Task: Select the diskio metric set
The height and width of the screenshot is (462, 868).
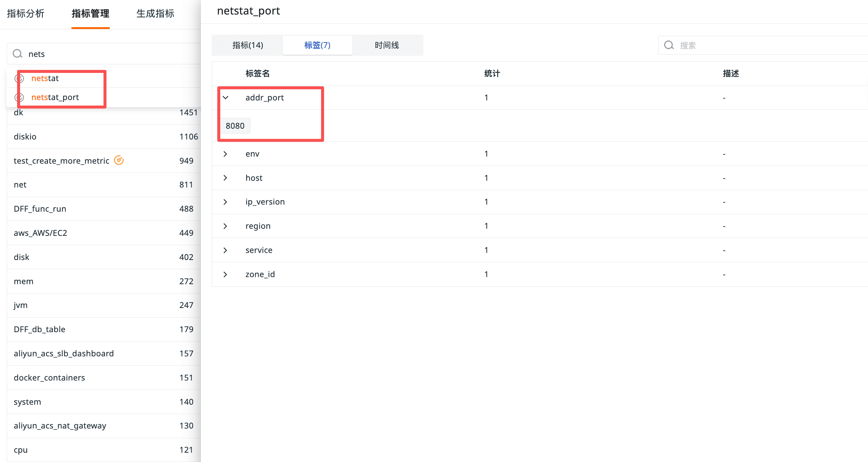Action: [x=25, y=137]
